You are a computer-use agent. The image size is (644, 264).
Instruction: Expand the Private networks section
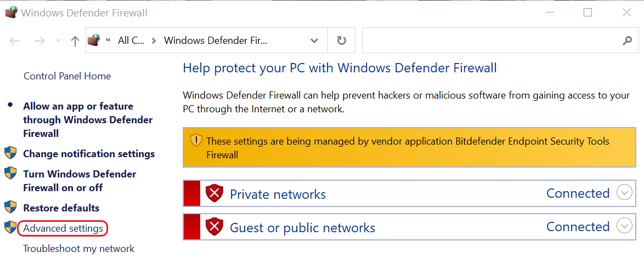[x=625, y=192]
